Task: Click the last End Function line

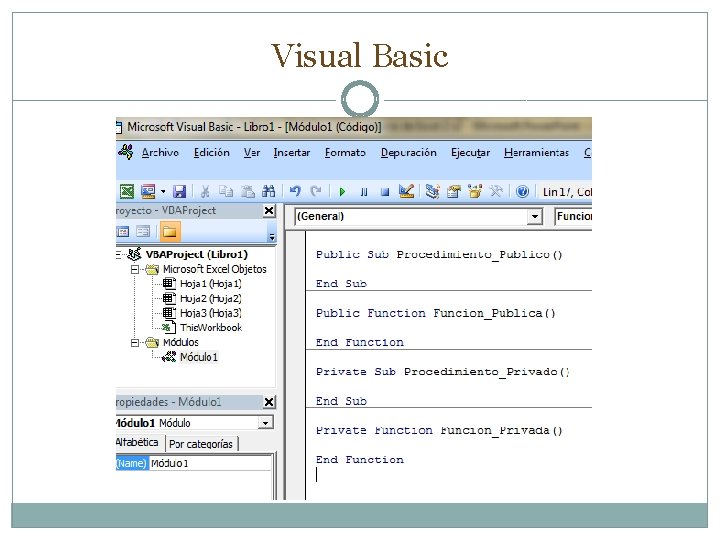Action: [x=360, y=460]
